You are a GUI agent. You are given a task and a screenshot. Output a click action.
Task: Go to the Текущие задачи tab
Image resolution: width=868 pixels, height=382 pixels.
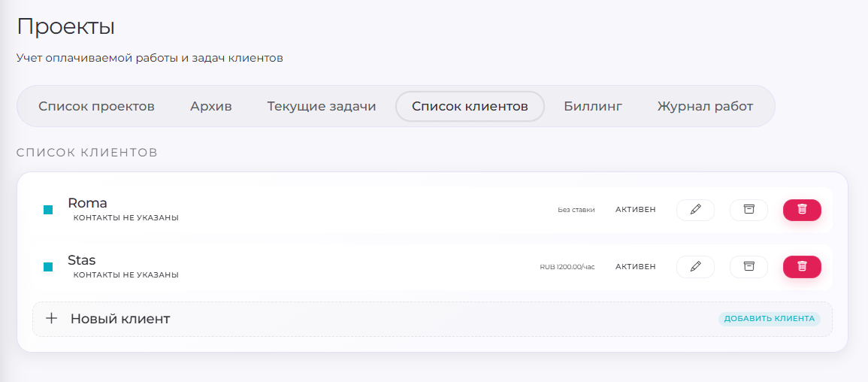click(x=322, y=106)
